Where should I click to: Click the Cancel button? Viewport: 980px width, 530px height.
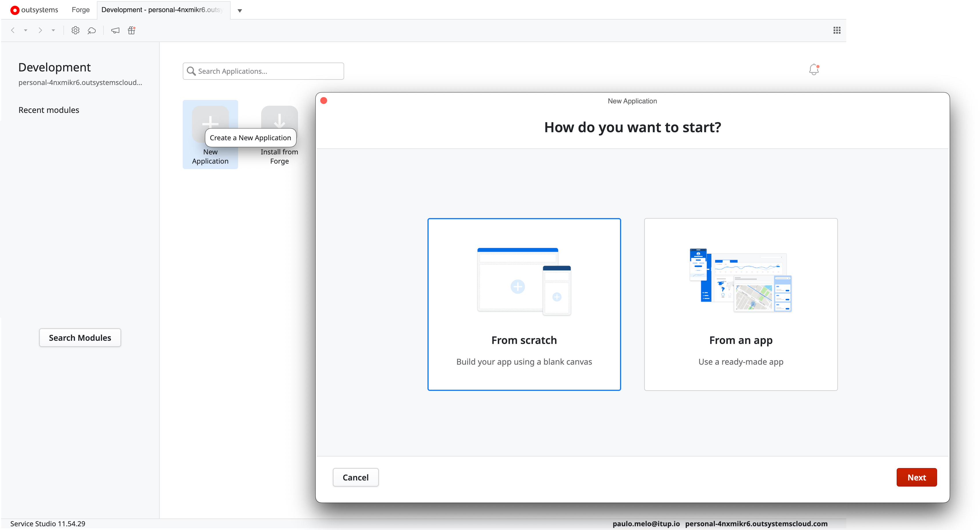tap(355, 477)
